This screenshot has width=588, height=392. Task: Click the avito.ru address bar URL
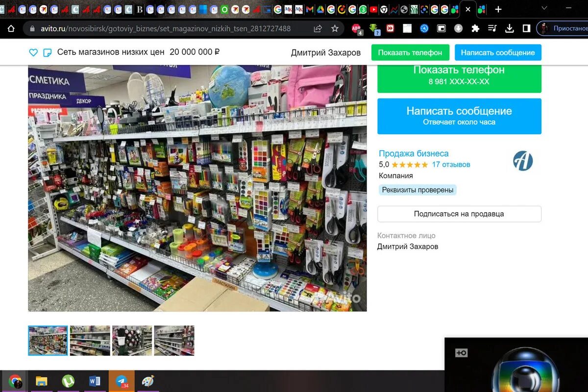166,28
